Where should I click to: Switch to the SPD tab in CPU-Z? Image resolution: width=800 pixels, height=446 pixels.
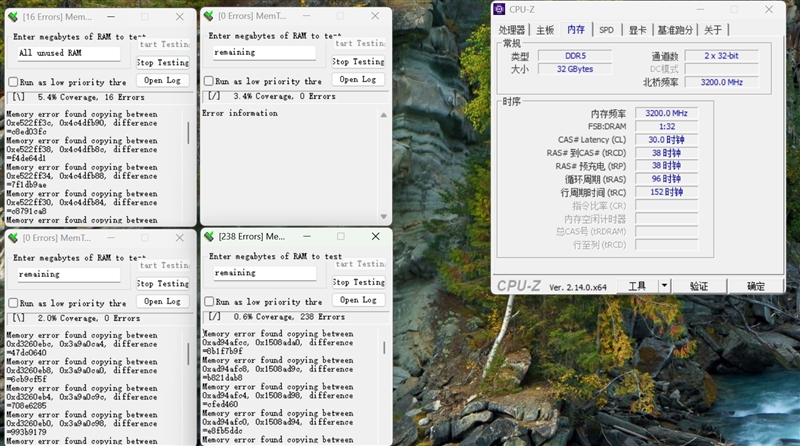click(606, 30)
